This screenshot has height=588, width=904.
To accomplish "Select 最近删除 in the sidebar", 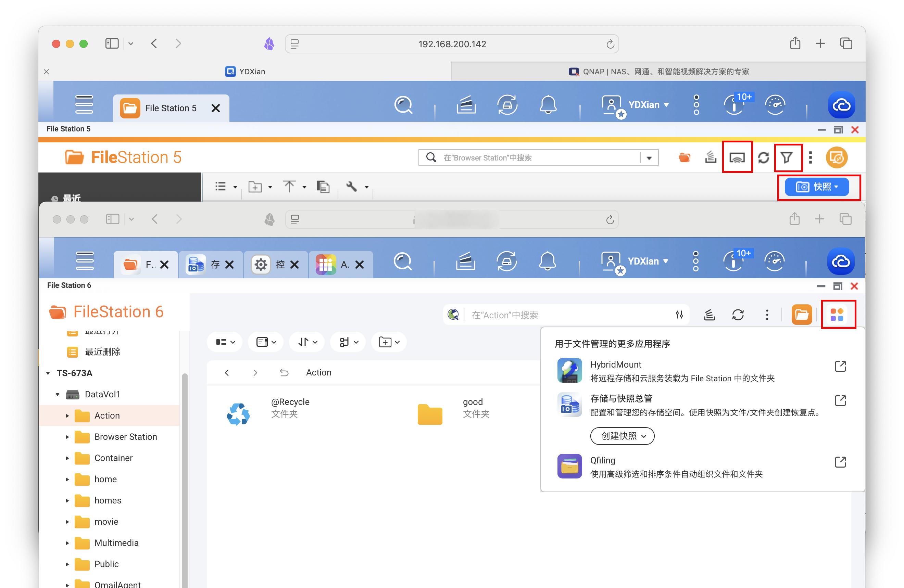I will click(x=102, y=351).
